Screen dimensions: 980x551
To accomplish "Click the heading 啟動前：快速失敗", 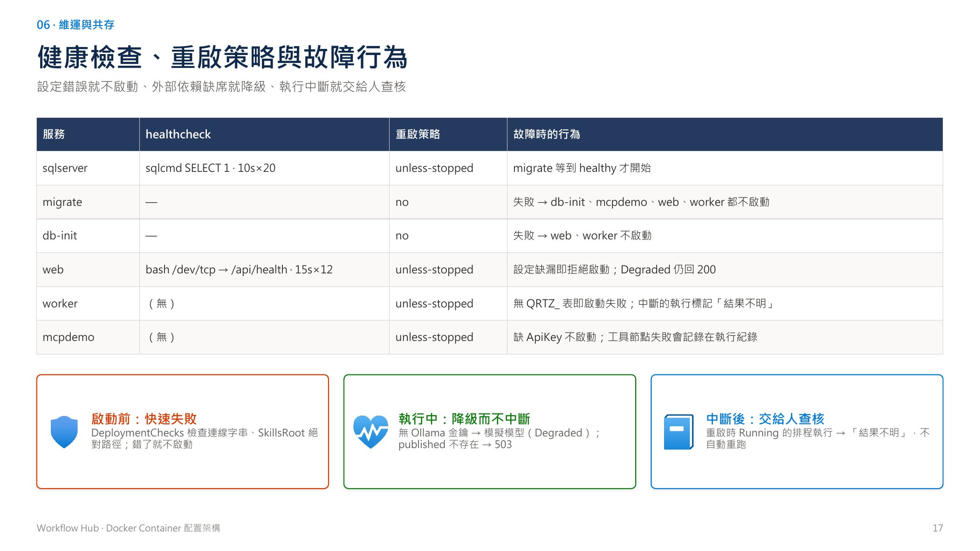I will click(x=144, y=419).
